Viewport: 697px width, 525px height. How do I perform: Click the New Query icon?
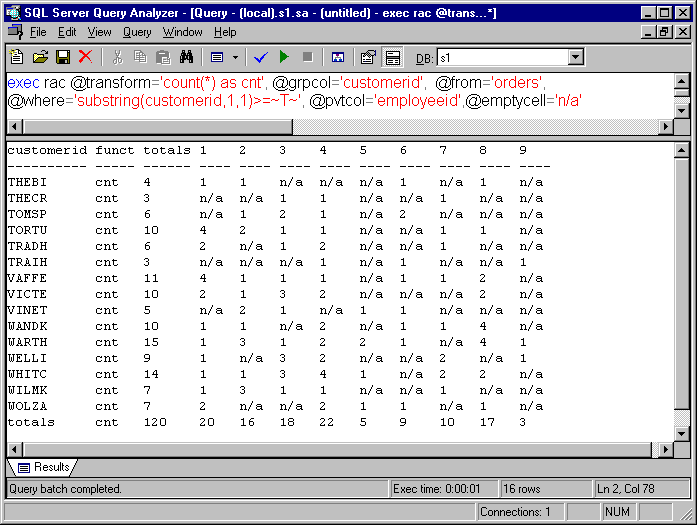[18, 57]
